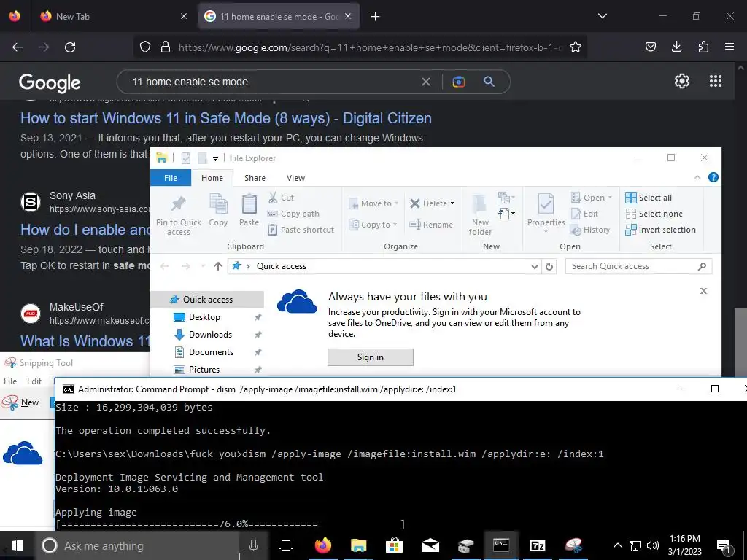Expand the Open button dropdown in ribbon
This screenshot has width=747, height=560.
coord(610,198)
